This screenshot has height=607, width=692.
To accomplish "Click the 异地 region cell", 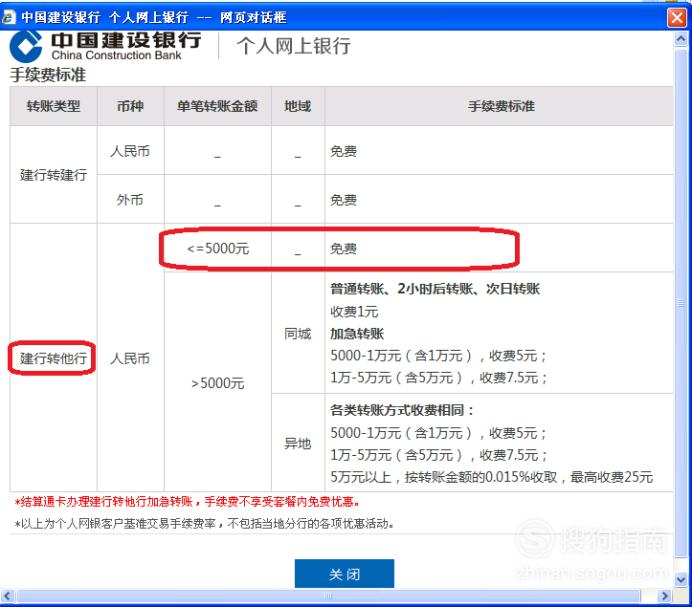I will [x=297, y=443].
